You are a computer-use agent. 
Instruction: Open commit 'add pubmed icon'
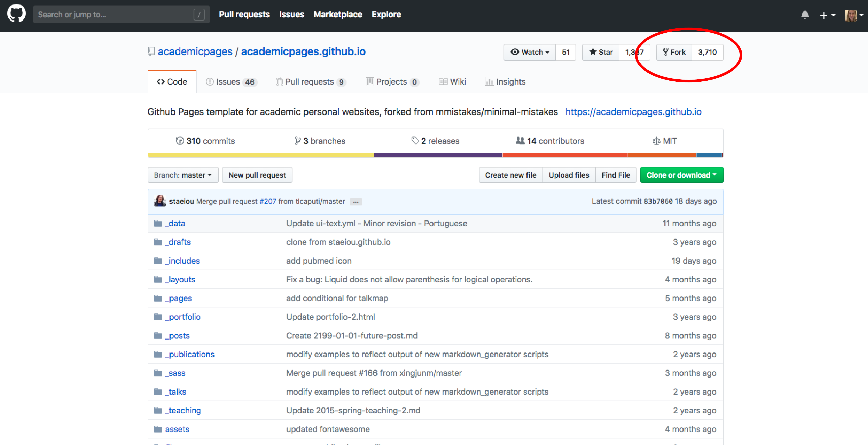tap(319, 261)
